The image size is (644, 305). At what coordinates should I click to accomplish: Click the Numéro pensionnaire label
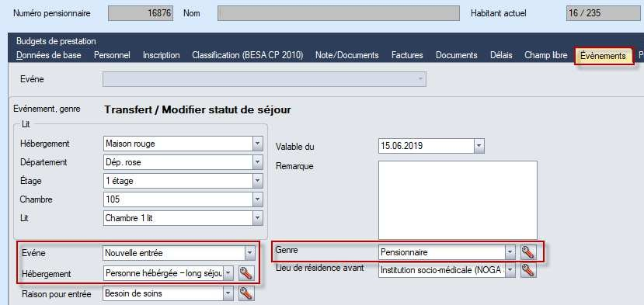[52, 13]
